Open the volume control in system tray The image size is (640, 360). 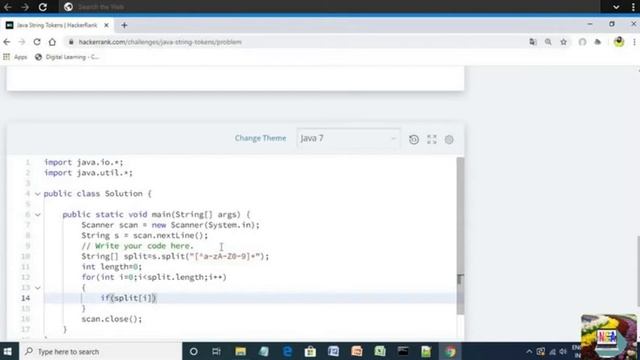tap(564, 351)
